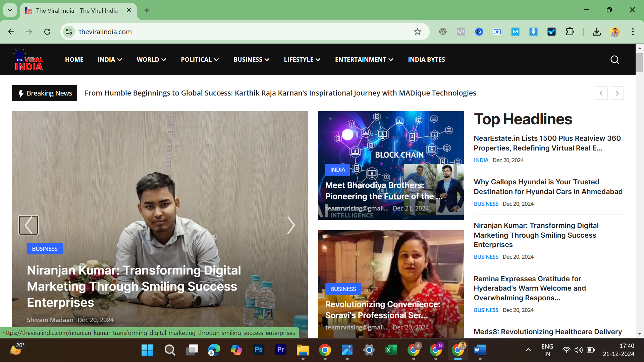The height and width of the screenshot is (362, 644).
Task: Click the M-shaped blue extension icon
Action: [x=515, y=32]
